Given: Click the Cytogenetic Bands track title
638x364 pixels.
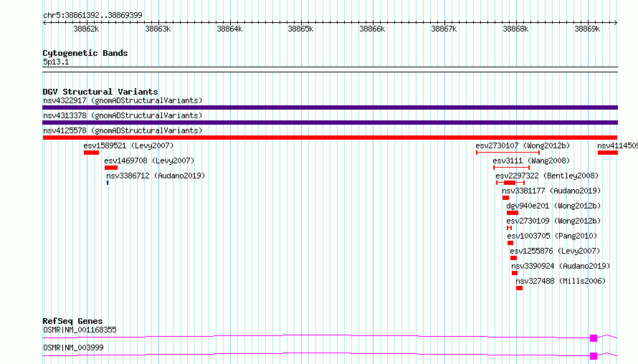Looking at the screenshot, I should (85, 53).
